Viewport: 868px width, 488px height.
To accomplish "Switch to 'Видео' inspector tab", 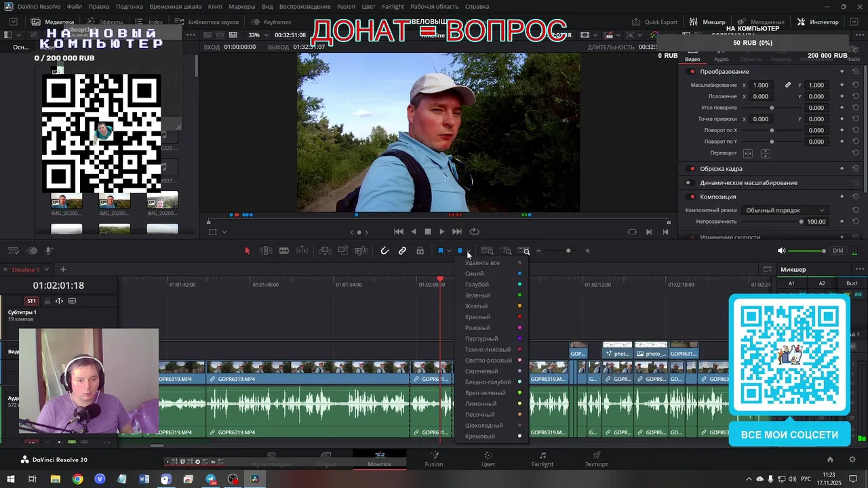I will click(692, 59).
